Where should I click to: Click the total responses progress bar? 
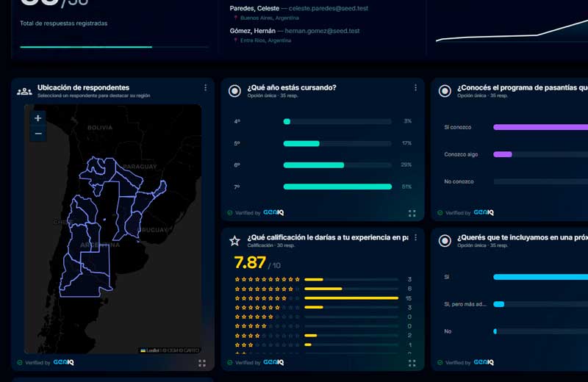tap(114, 47)
